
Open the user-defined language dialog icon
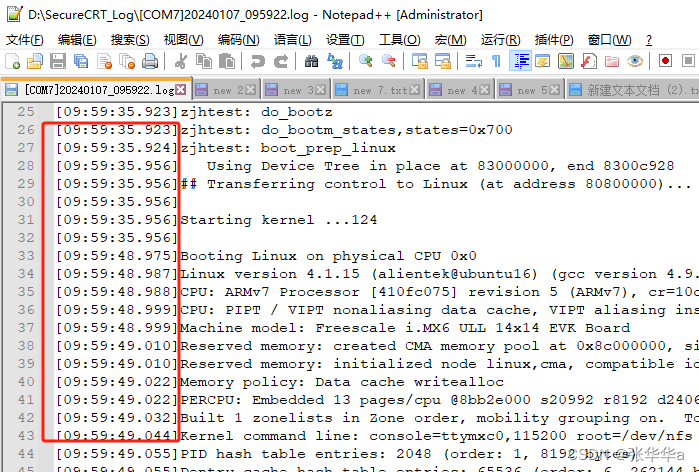(x=543, y=61)
